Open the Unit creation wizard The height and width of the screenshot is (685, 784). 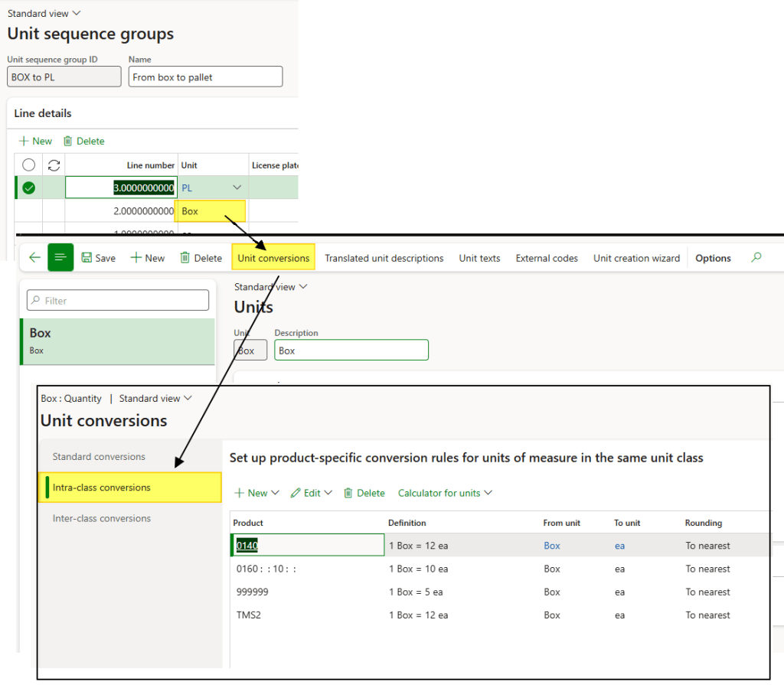636,258
